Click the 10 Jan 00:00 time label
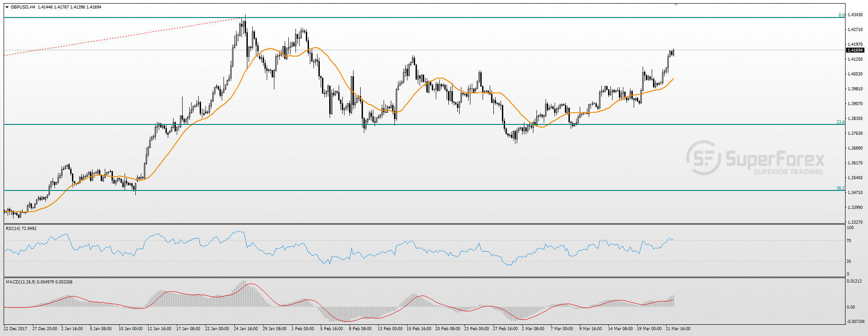The image size is (868, 336). tap(130, 329)
